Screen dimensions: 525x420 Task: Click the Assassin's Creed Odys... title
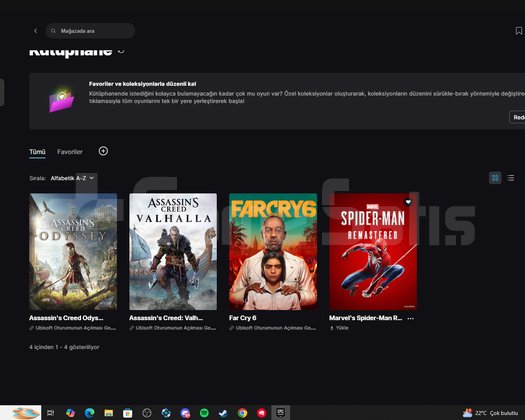[x=66, y=318]
